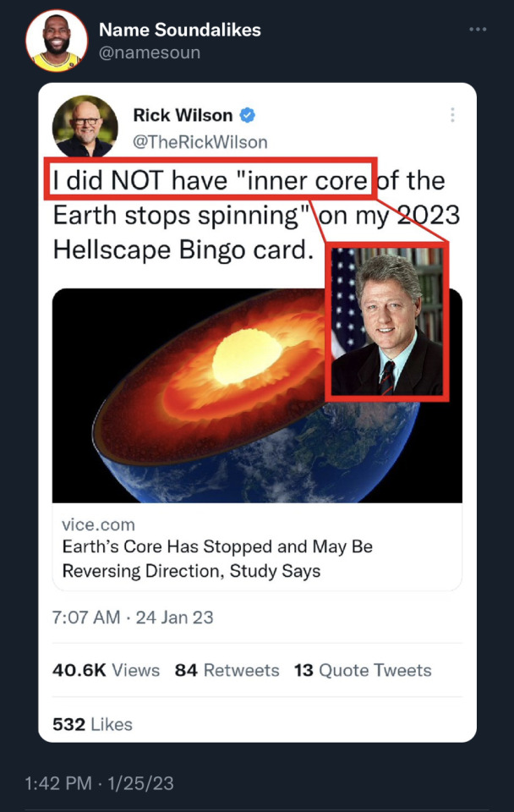Click the 1:42 PM · 1/25/23 timestamp
Viewport: 514px width, 812px height.
[100, 783]
